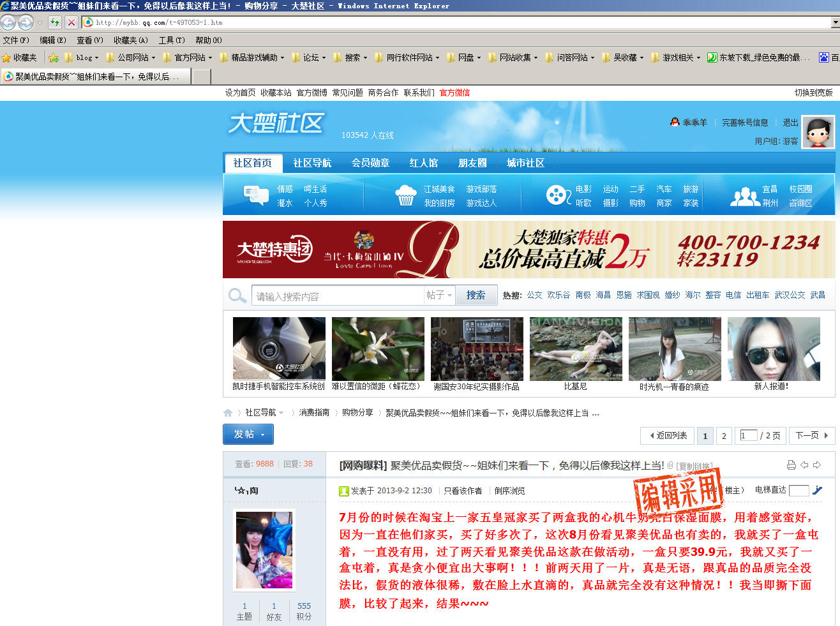Click the cupcake food category icon
The image size is (840, 626).
tap(406, 195)
